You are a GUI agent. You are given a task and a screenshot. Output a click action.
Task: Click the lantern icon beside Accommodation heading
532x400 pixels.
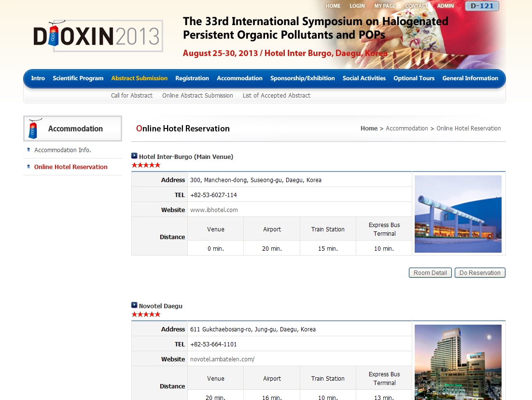34,129
